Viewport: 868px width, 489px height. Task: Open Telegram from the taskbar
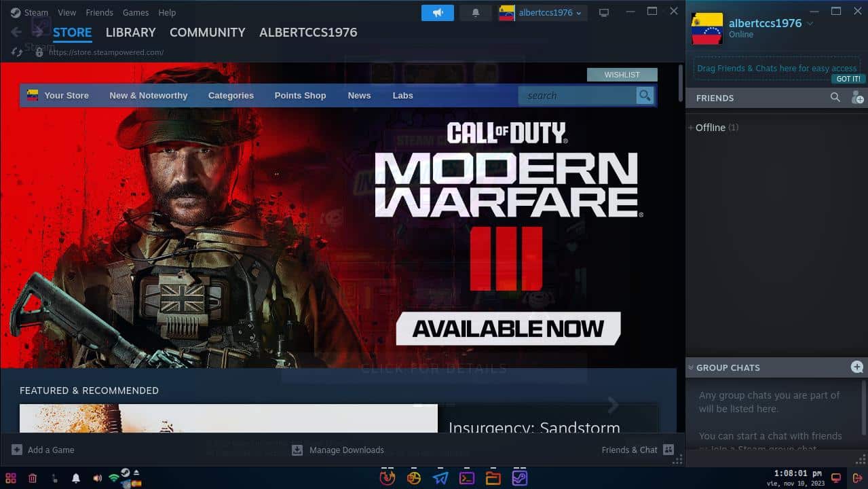pyautogui.click(x=440, y=478)
